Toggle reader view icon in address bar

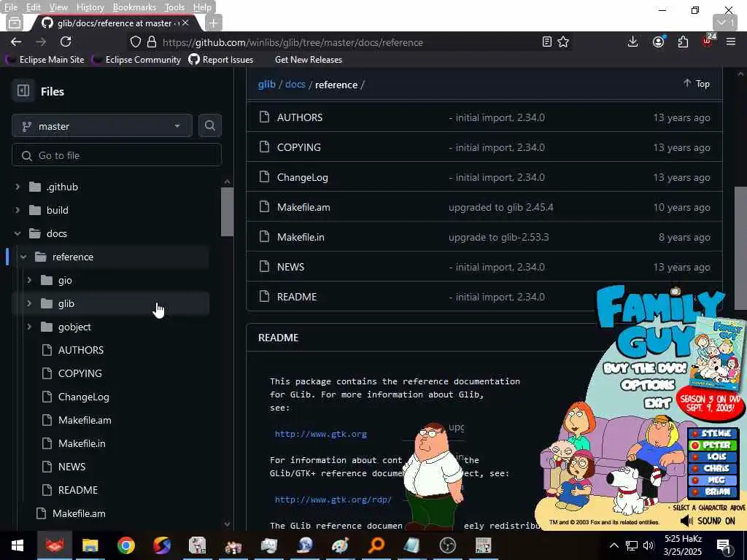pos(547,42)
